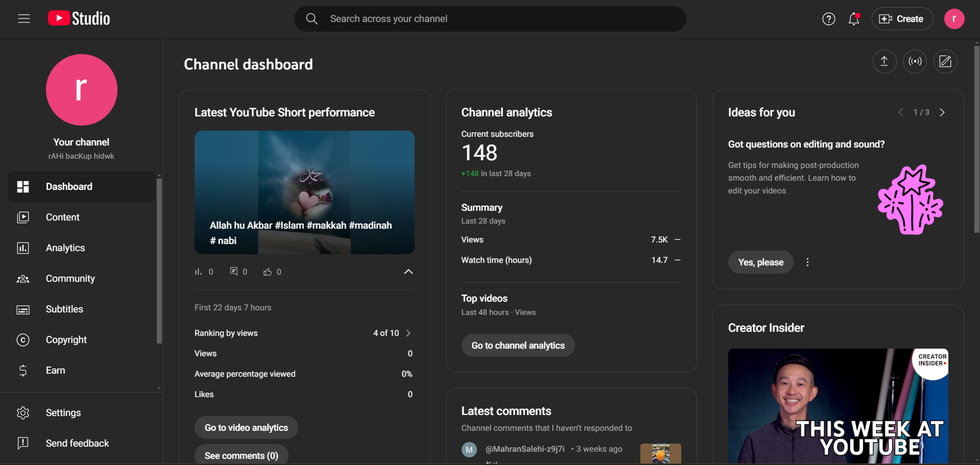Click the Copyright circle-C icon

(x=23, y=340)
